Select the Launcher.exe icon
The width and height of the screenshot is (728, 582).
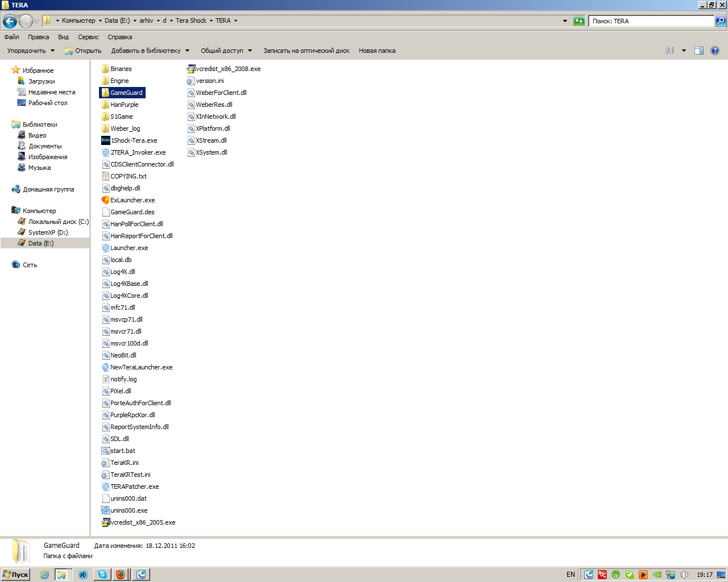(105, 248)
